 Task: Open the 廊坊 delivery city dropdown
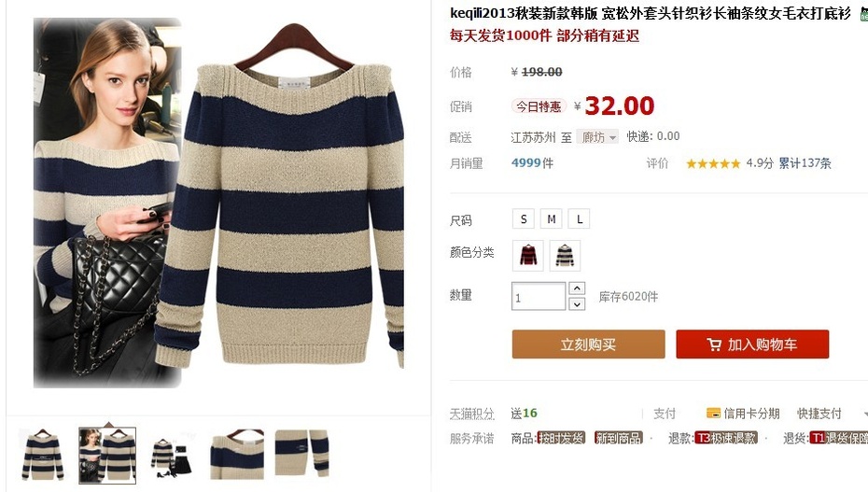coord(597,136)
